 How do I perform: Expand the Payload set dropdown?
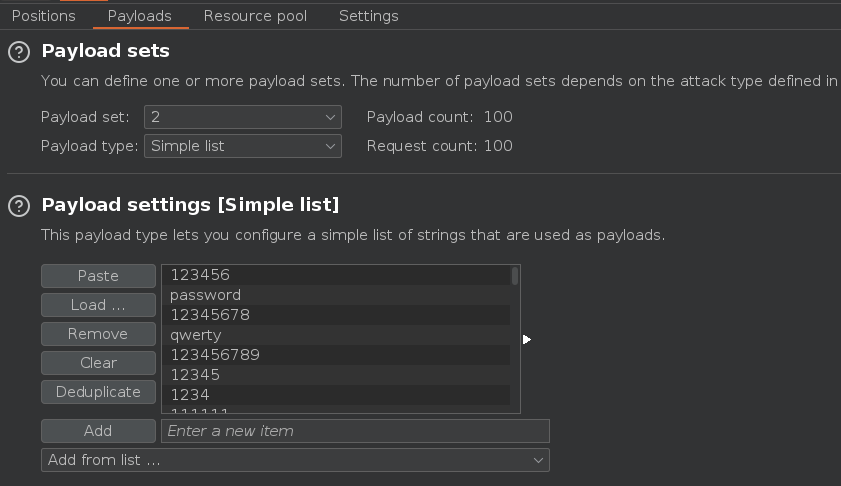pyautogui.click(x=243, y=117)
